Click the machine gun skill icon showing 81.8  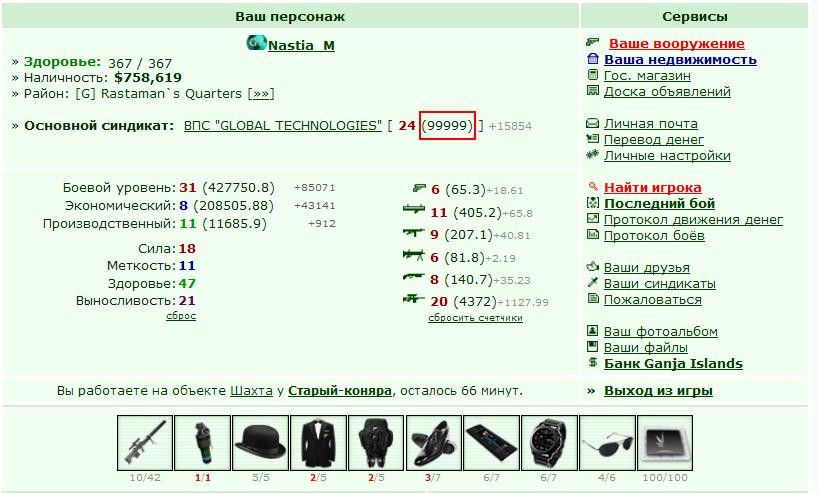coord(414,255)
